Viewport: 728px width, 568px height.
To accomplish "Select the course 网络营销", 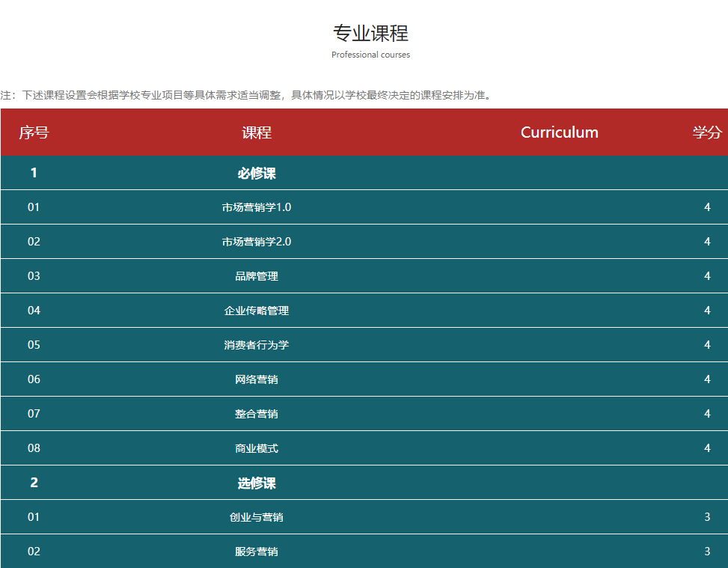I will 257,379.
